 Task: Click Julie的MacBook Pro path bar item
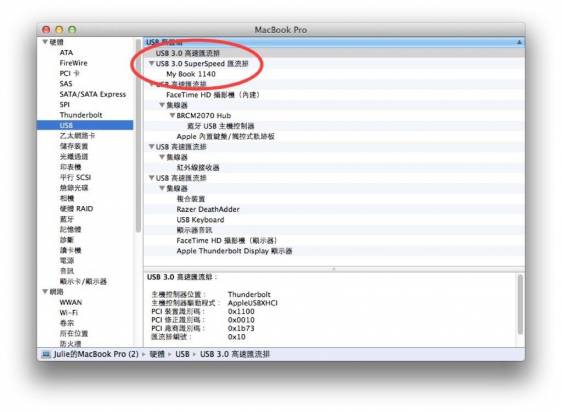pos(96,354)
